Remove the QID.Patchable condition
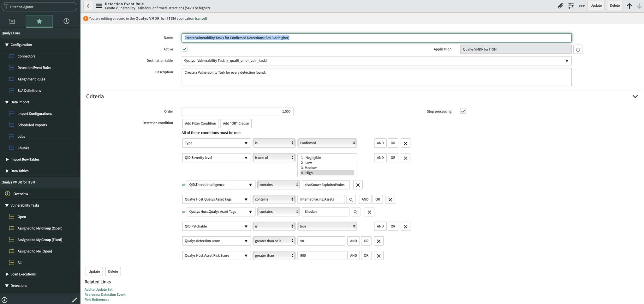Image resolution: width=644 pixels, height=304 pixels. [x=405, y=227]
